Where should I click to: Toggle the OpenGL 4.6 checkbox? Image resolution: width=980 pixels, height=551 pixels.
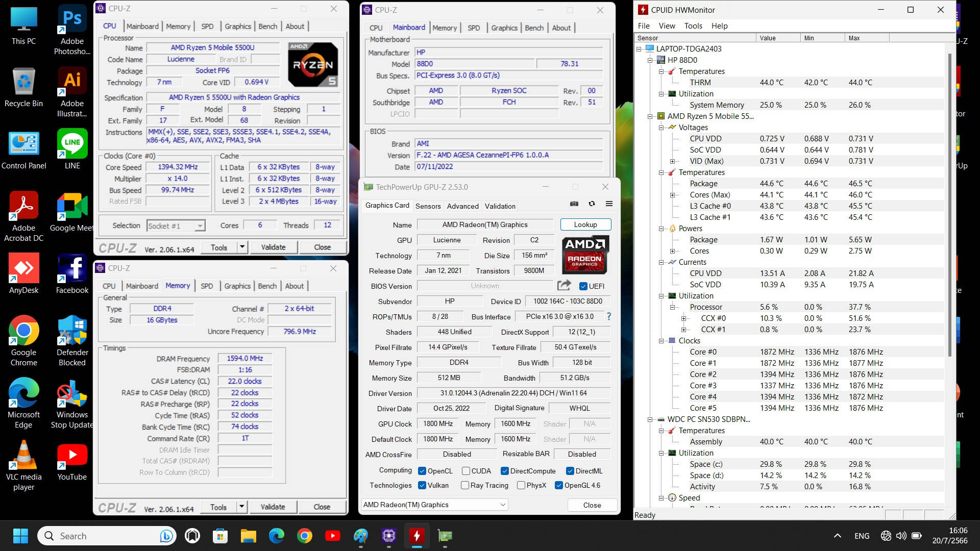(x=558, y=485)
